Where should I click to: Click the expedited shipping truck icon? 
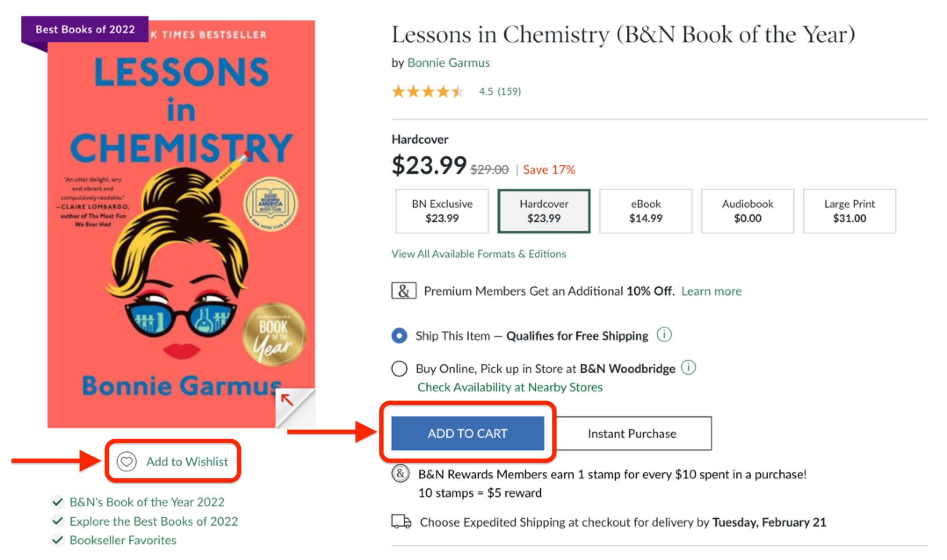tap(401, 522)
